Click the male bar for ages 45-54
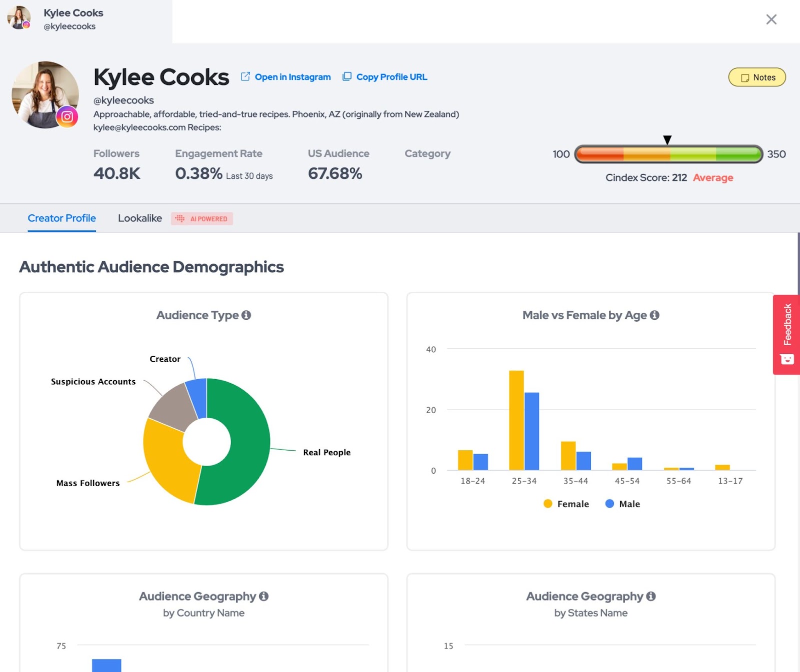Viewport: 800px width, 672px height. [634, 464]
